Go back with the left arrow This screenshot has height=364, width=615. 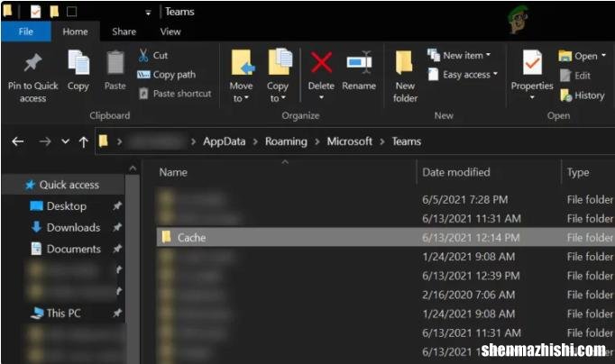pyautogui.click(x=18, y=141)
